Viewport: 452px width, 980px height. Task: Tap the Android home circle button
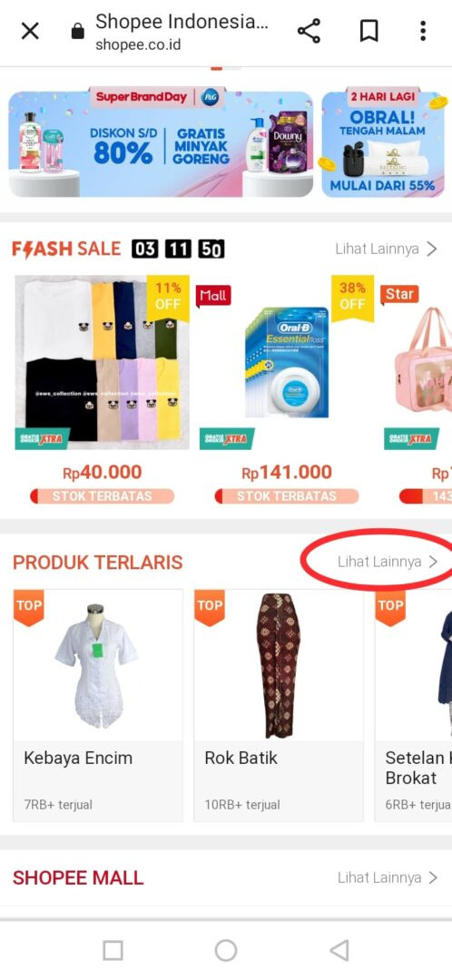[226, 950]
